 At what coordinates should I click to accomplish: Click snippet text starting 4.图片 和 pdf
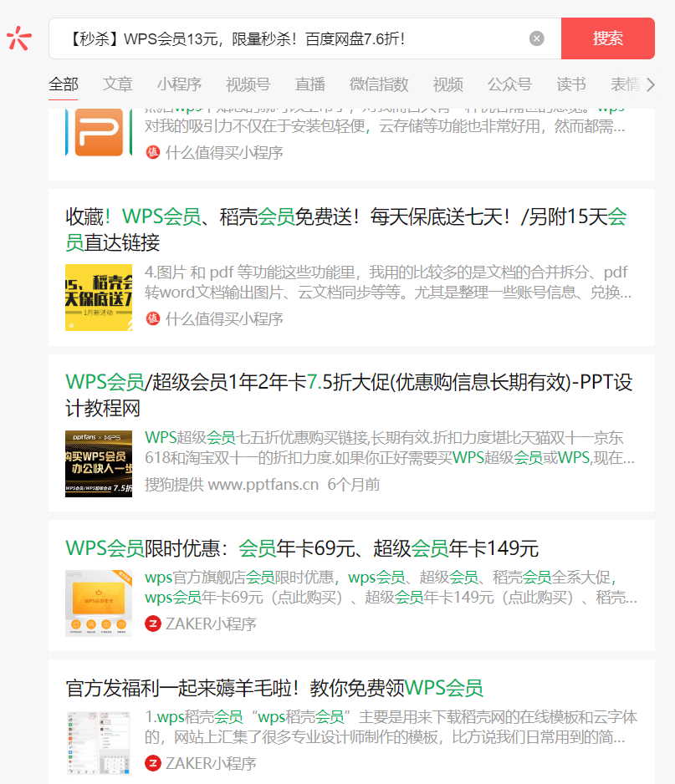(388, 282)
